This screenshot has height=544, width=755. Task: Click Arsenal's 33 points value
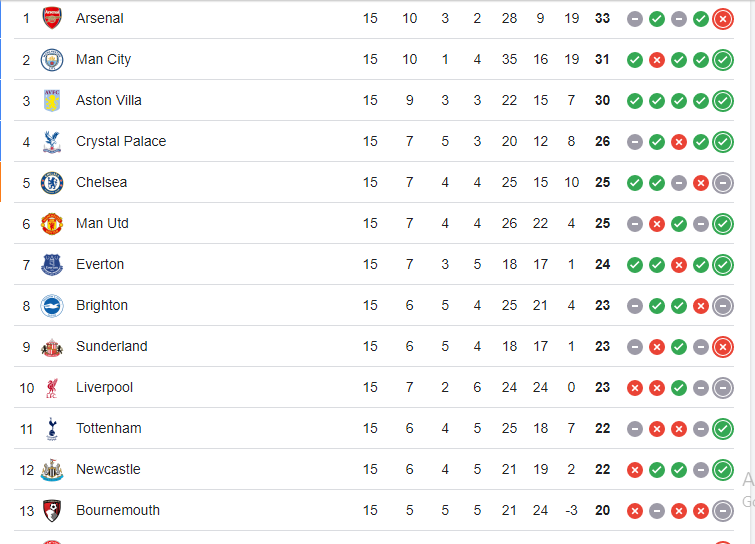point(602,18)
